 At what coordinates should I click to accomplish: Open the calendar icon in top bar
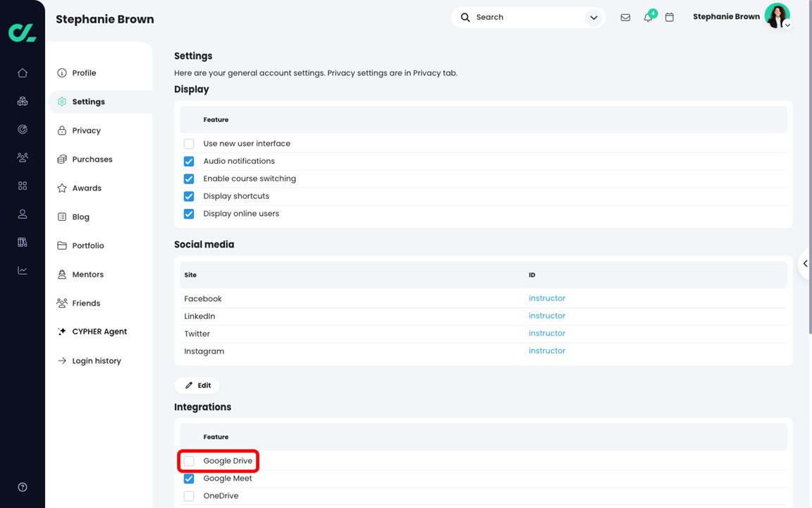pos(670,17)
